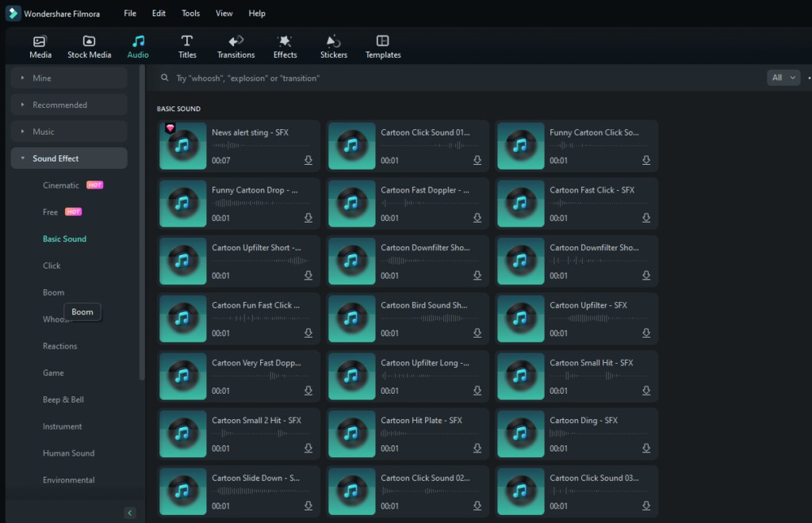Viewport: 812px width, 523px height.
Task: Click the Titles icon
Action: [x=187, y=45]
